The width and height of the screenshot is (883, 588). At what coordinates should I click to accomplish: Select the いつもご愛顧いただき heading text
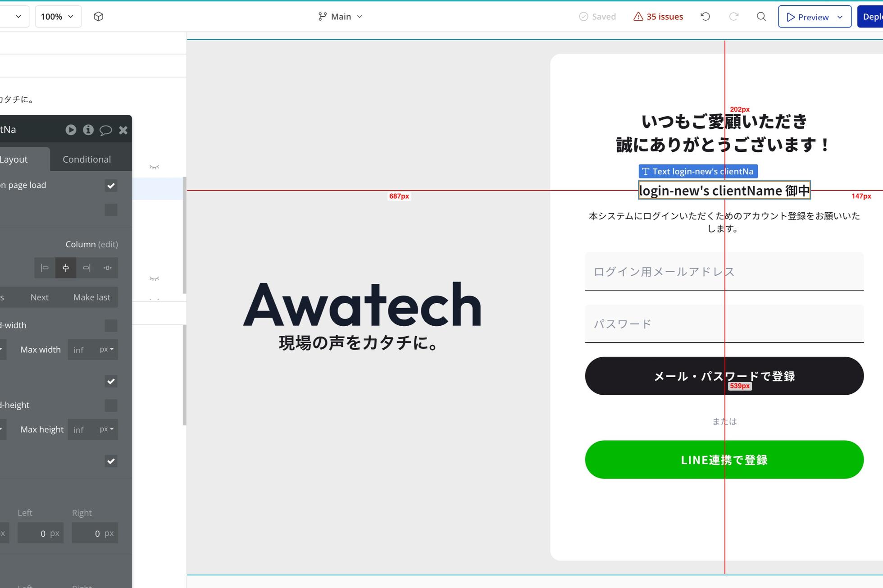pos(724,121)
